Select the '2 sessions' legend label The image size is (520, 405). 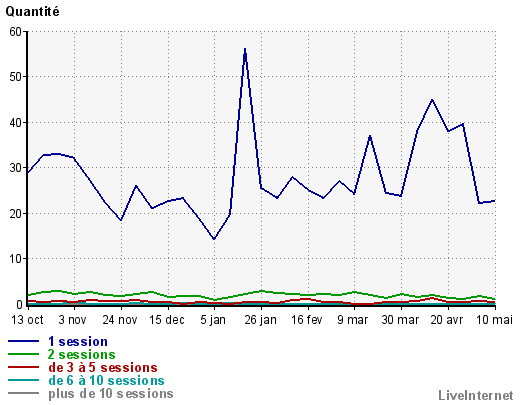click(82, 354)
